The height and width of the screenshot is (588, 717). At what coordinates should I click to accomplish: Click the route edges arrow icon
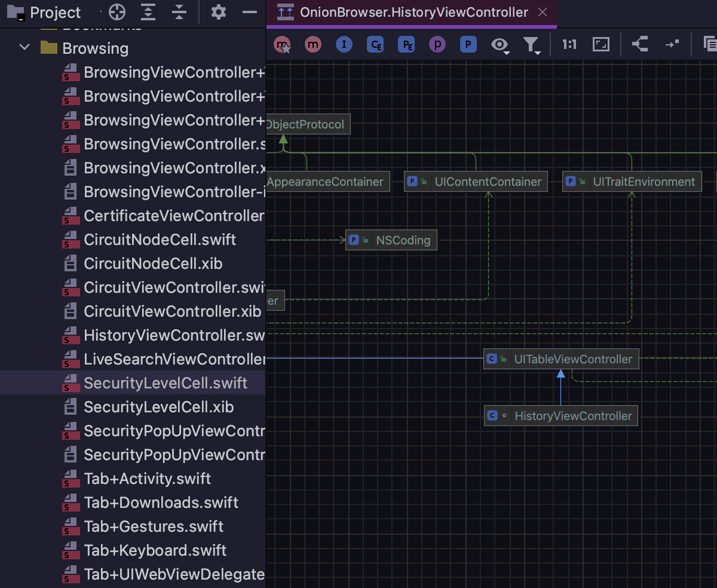672,45
